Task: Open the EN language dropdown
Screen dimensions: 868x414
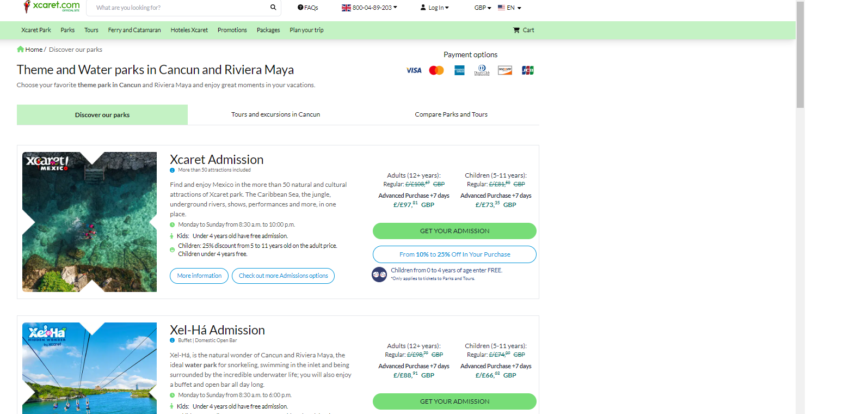Action: (x=514, y=8)
